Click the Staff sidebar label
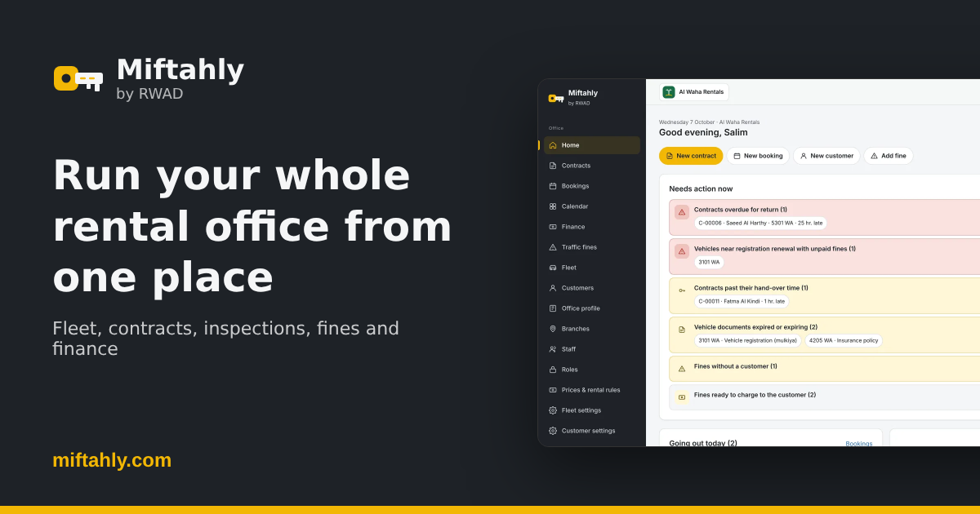 point(568,349)
